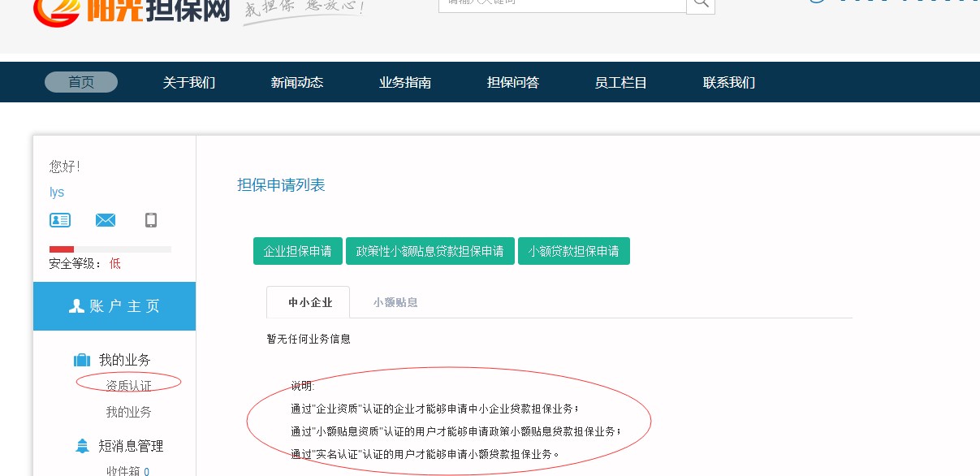
Task: Switch to the 小额贴息 tab
Action: click(x=395, y=302)
